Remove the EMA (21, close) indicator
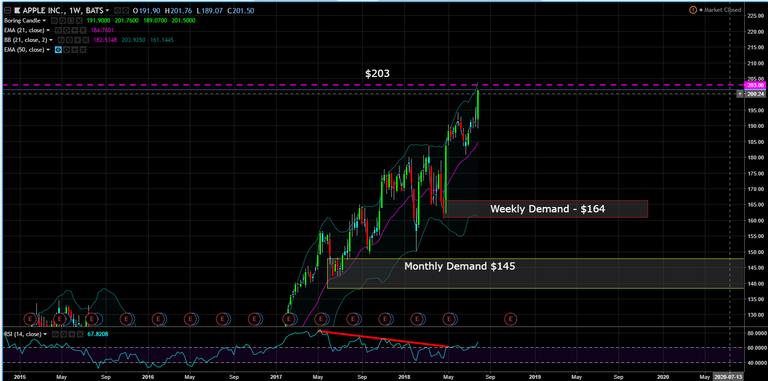This screenshot has width=768, height=381. 83,30
